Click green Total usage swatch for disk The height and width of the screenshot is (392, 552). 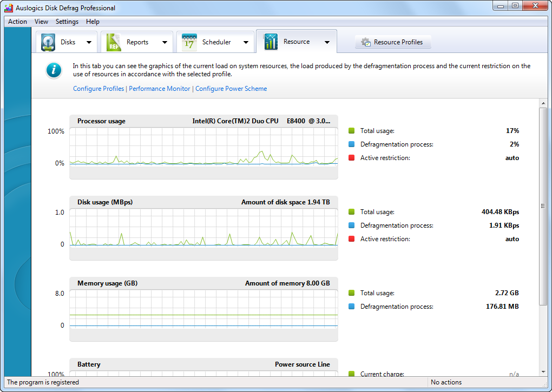pyautogui.click(x=351, y=211)
